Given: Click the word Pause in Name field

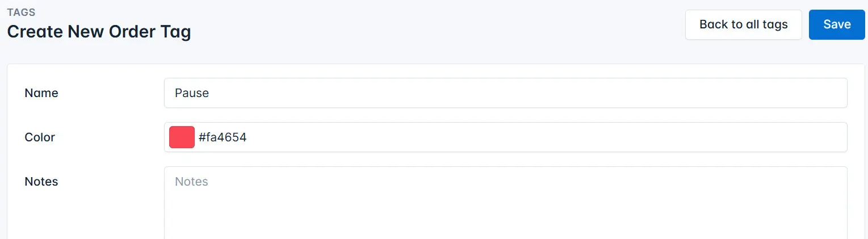Looking at the screenshot, I should pos(192,93).
